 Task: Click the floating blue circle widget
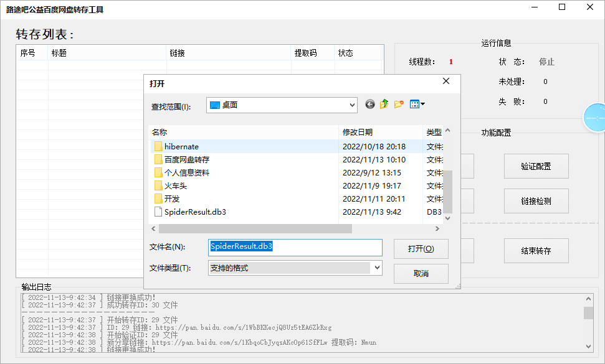click(x=594, y=118)
